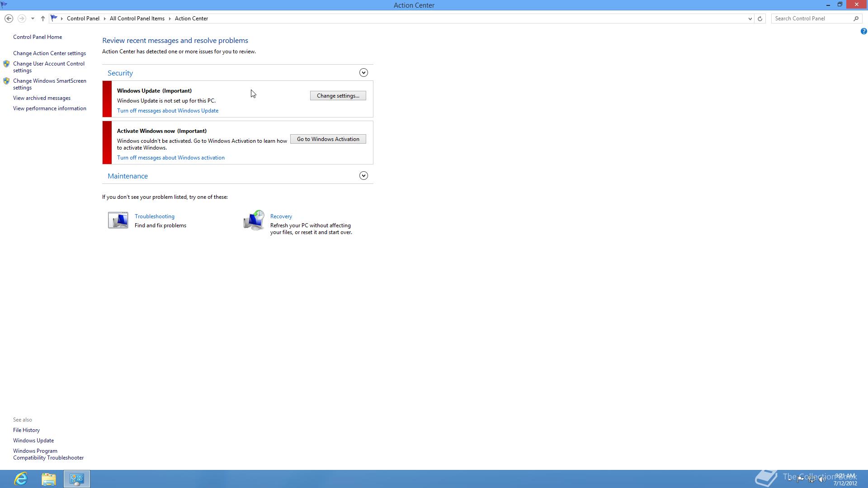Turn off messages about Windows activation

click(x=171, y=158)
